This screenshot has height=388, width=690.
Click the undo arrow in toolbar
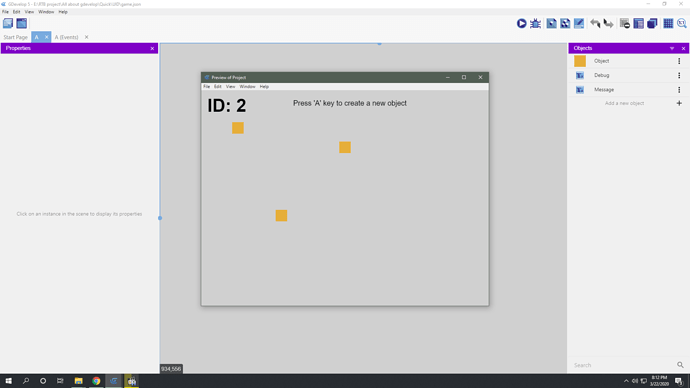[595, 23]
